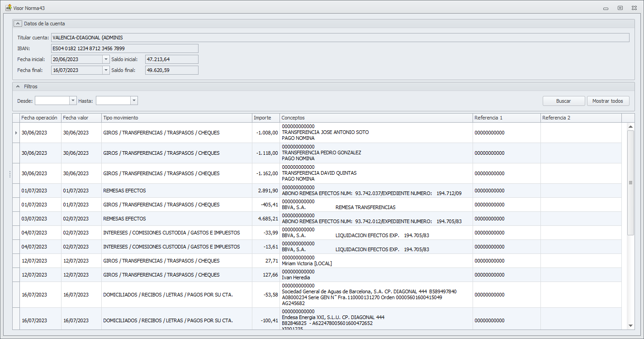Click the Buscar button

tap(563, 101)
